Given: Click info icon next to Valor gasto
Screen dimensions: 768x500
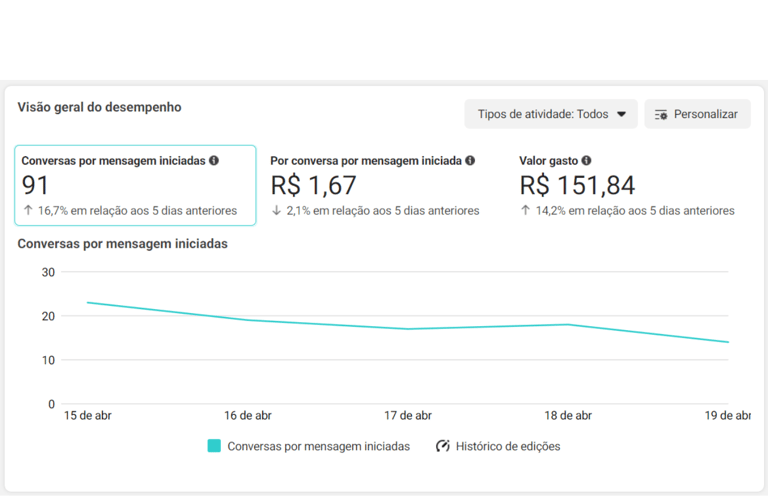Looking at the screenshot, I should 586,160.
